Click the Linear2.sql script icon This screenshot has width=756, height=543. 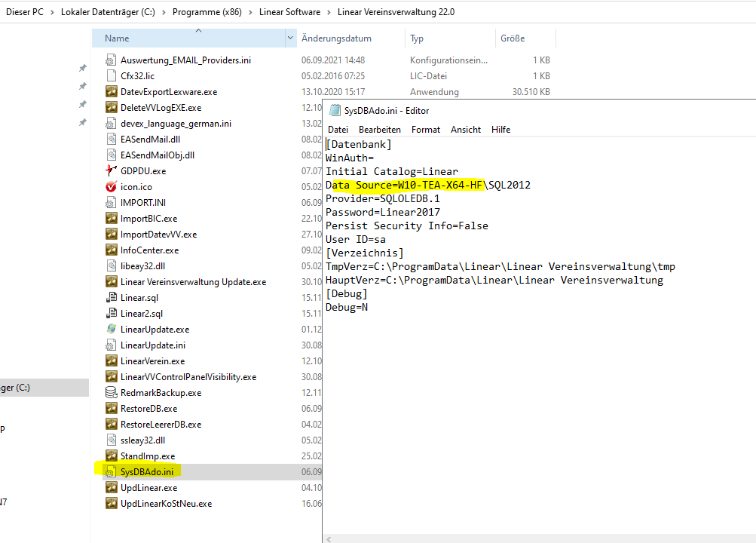click(112, 314)
